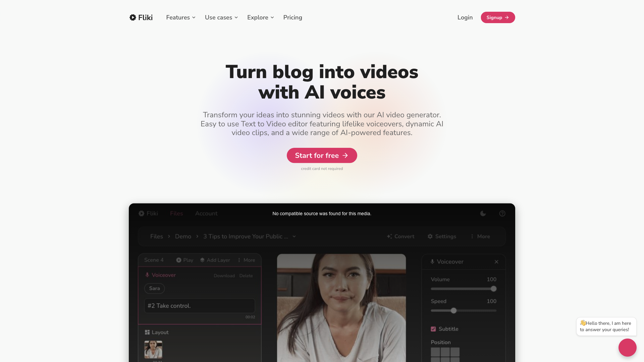Click the Signup button in navbar

498,17
